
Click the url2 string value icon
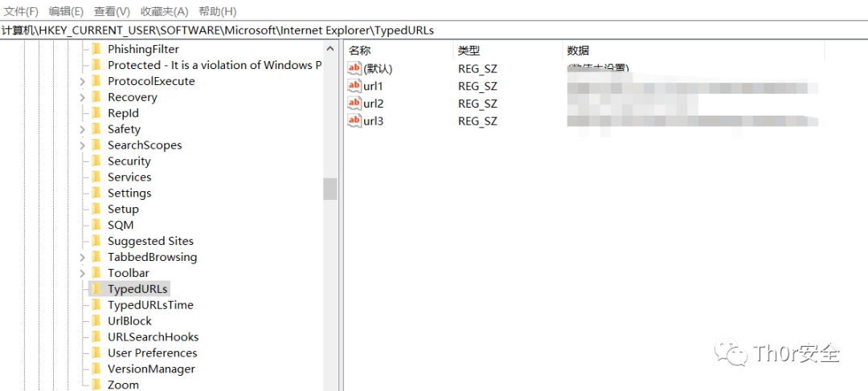354,102
